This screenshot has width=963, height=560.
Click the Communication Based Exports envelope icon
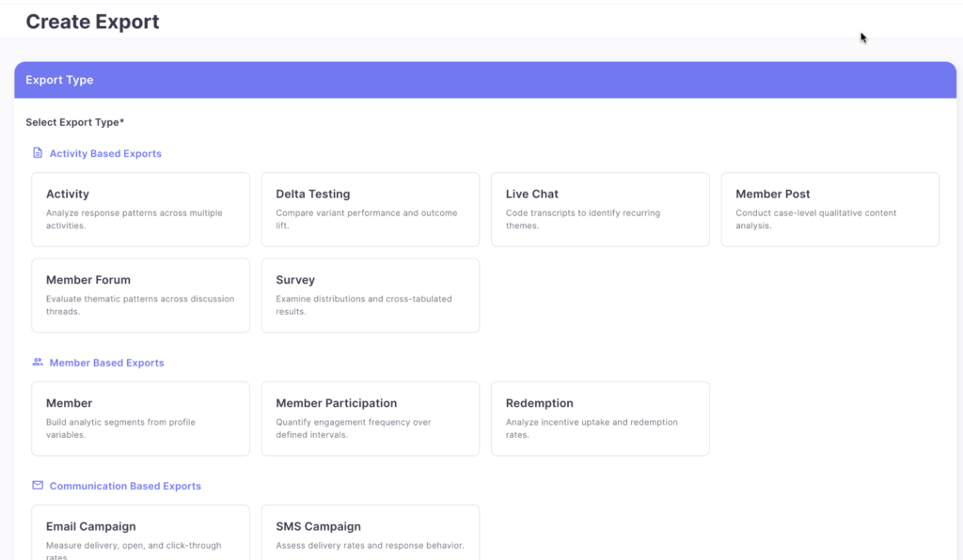point(38,486)
